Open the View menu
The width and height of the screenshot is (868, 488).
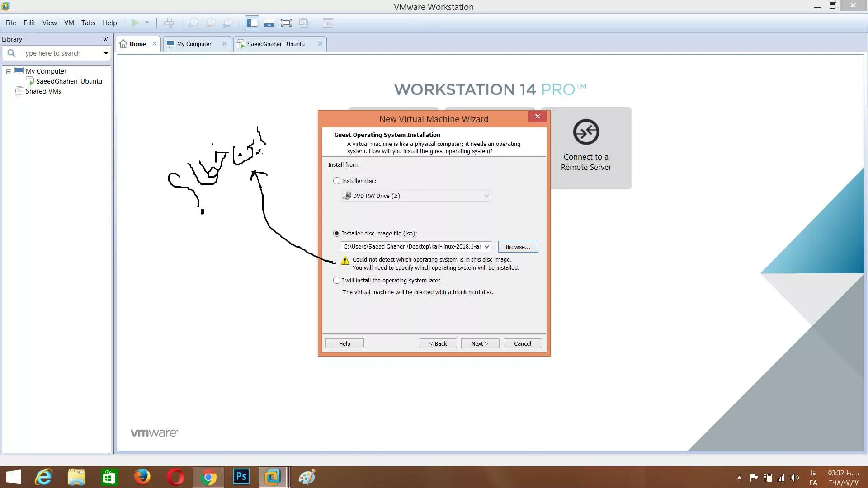pyautogui.click(x=50, y=23)
